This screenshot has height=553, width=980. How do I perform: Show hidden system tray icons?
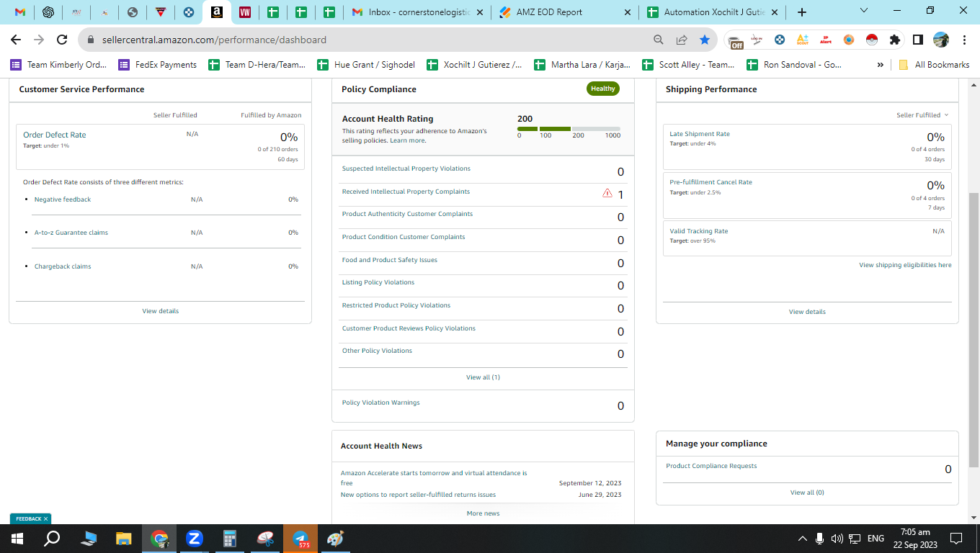pos(802,539)
